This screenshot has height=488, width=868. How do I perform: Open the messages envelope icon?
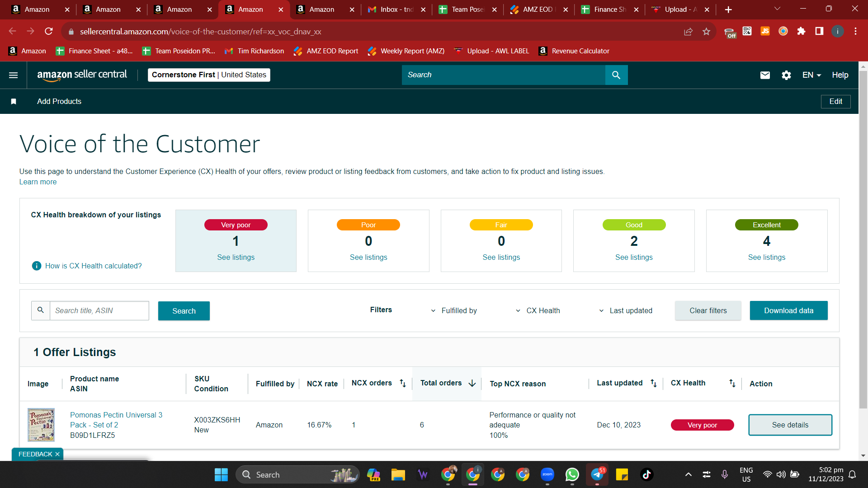(765, 75)
